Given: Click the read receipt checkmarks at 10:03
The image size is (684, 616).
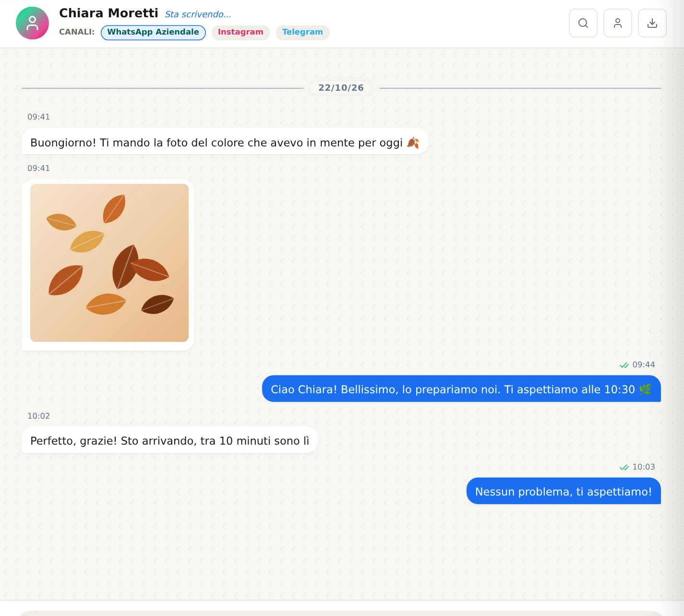Looking at the screenshot, I should 624,467.
